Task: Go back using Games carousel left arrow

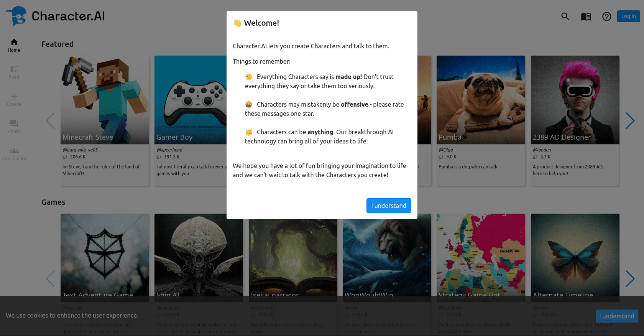Action: point(50,278)
